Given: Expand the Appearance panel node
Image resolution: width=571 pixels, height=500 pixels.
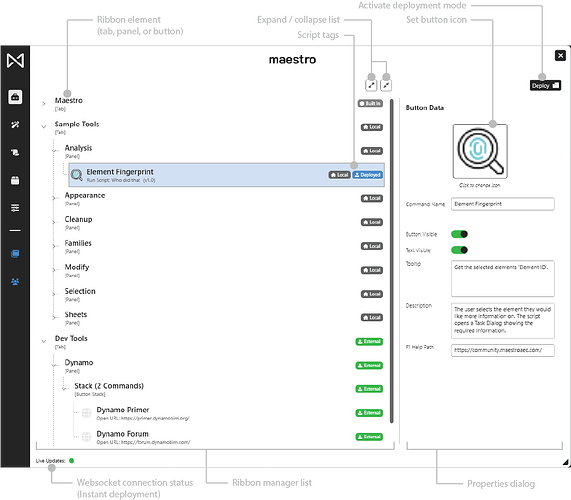Looking at the screenshot, I should [55, 198].
